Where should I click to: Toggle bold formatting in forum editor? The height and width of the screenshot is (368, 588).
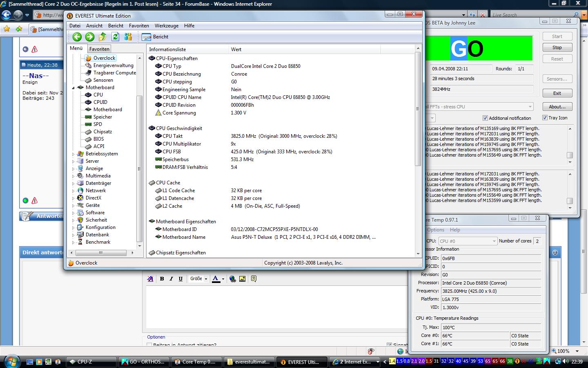coord(162,279)
